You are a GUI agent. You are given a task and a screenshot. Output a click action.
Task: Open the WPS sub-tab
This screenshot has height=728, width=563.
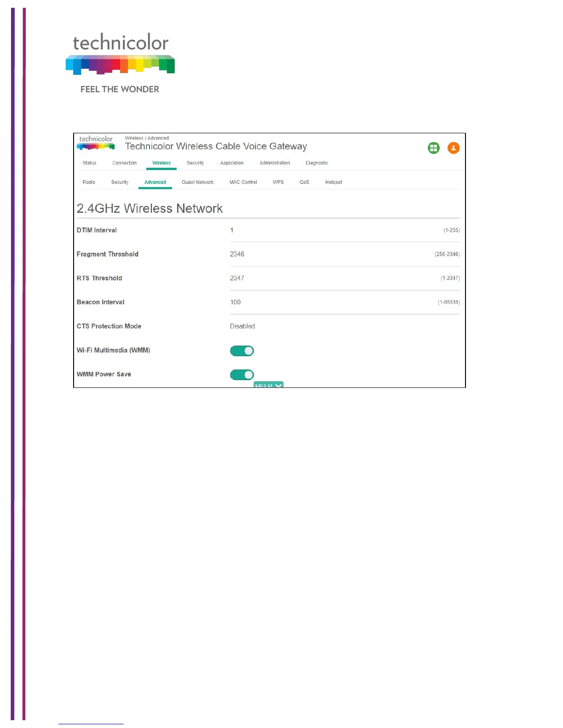click(x=278, y=182)
